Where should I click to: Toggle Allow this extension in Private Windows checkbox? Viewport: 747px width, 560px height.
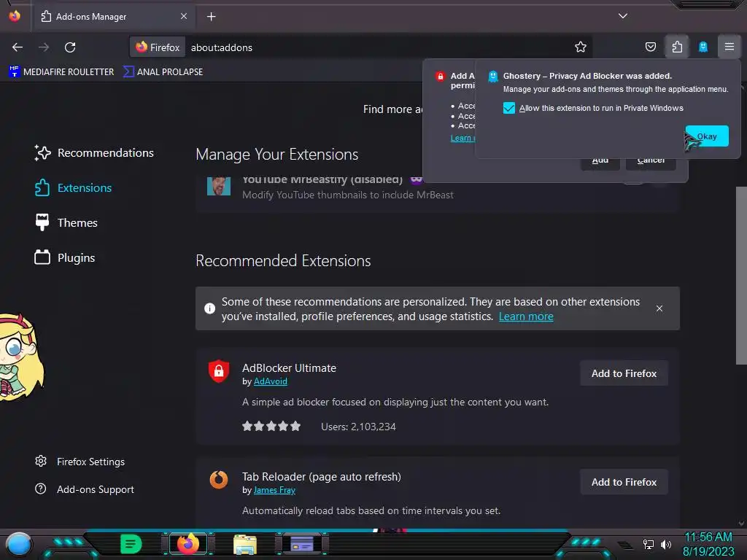(508, 108)
